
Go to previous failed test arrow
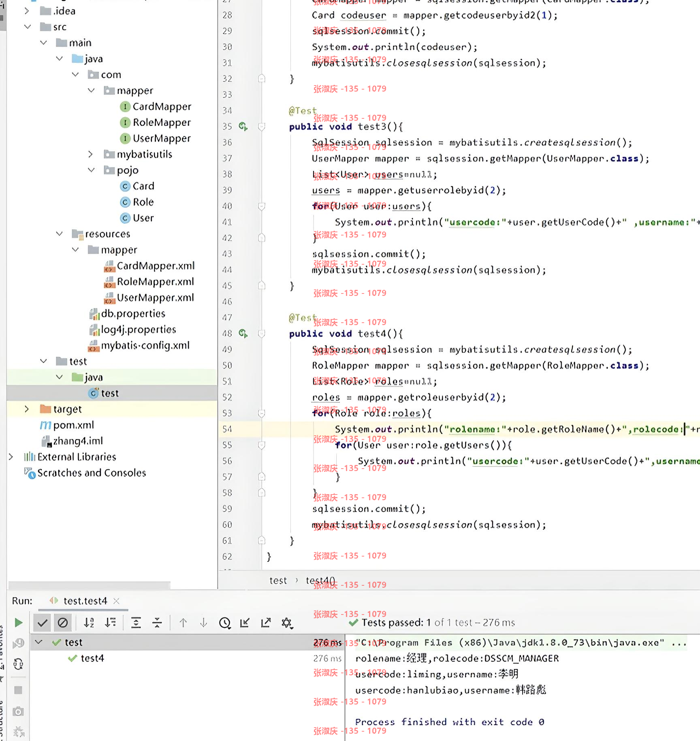tap(183, 623)
